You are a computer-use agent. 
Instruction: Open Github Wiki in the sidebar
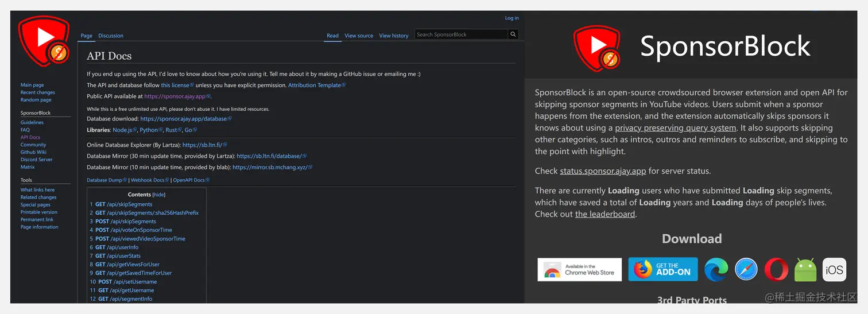tap(34, 152)
